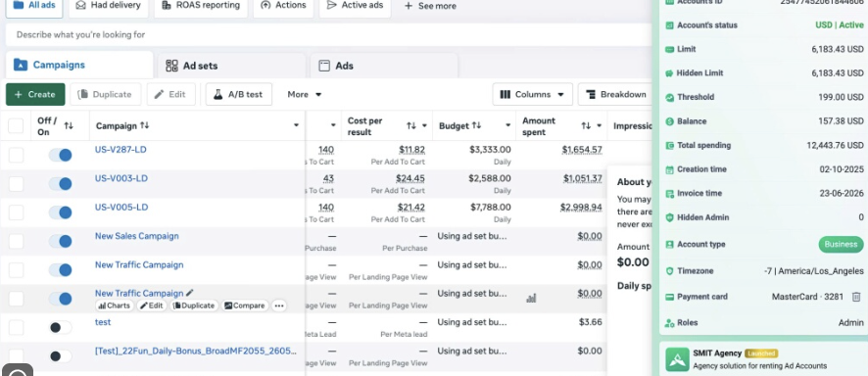Open campaign US-V005-LD

point(121,207)
